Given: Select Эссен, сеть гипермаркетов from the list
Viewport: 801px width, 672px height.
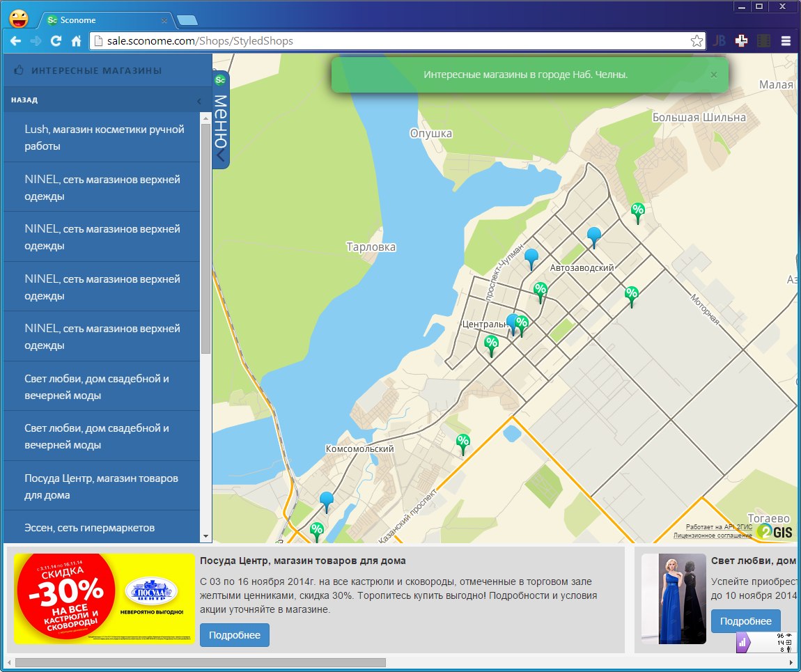Looking at the screenshot, I should click(x=102, y=527).
